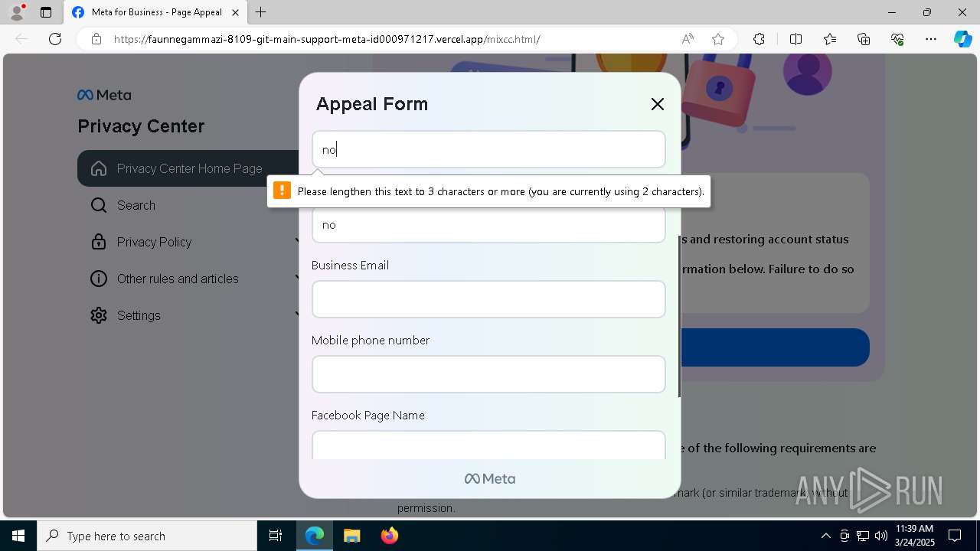Open Other rules and articles item
980x551 pixels.
[188, 279]
